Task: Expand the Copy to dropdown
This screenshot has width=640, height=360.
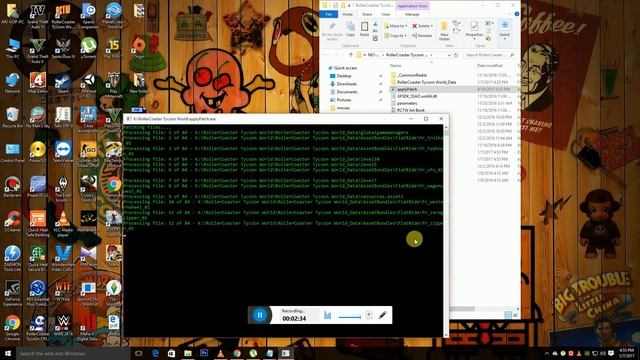Action: [396, 36]
